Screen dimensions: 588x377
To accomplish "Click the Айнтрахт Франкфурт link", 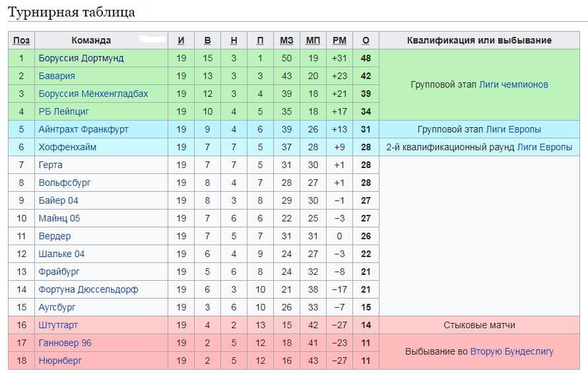I will coord(83,129).
